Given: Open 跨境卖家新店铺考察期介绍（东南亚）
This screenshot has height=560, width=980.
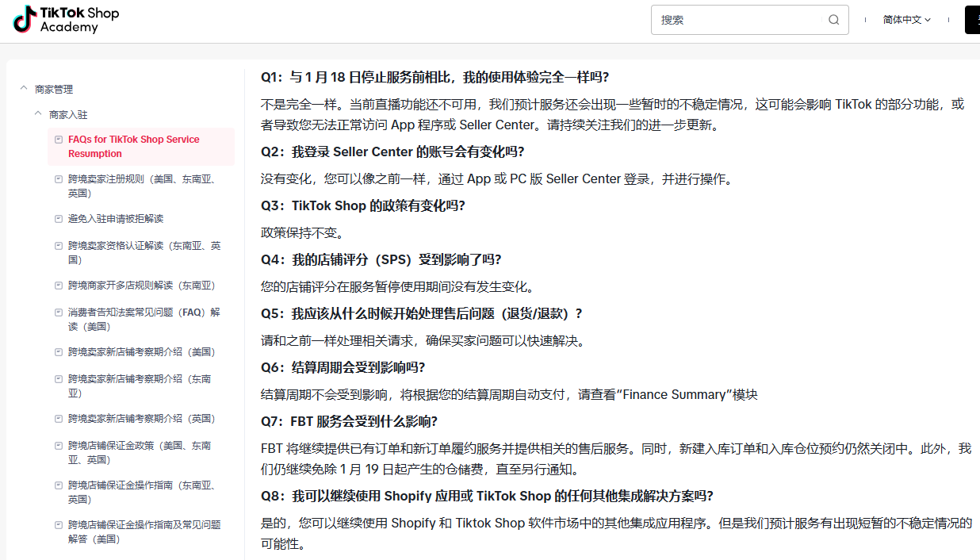Looking at the screenshot, I should 139,386.
